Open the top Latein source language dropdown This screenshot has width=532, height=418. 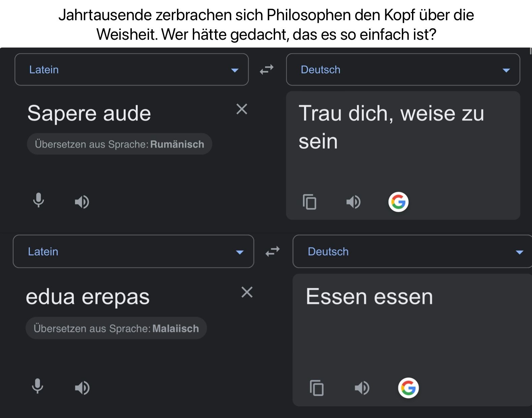click(131, 70)
